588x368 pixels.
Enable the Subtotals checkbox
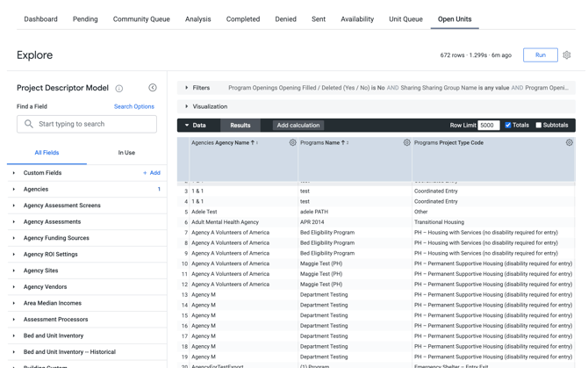tap(539, 125)
